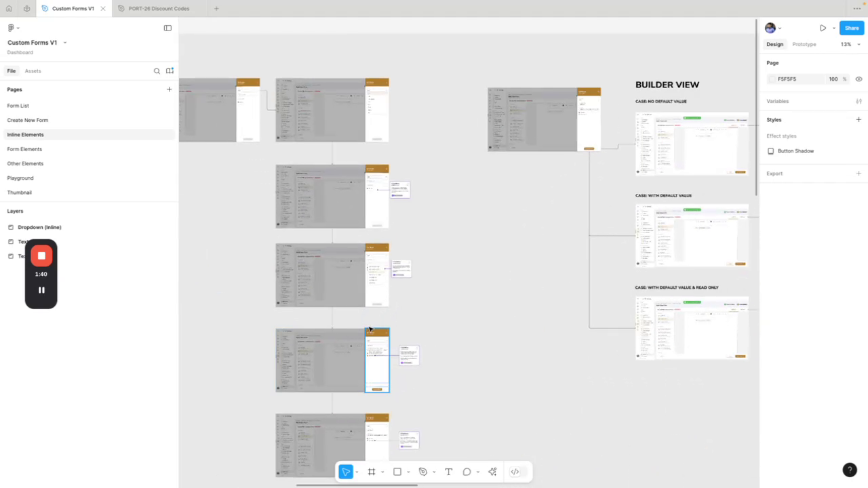Open the Actions sparkle tool
The width and height of the screenshot is (868, 488).
pos(493,472)
